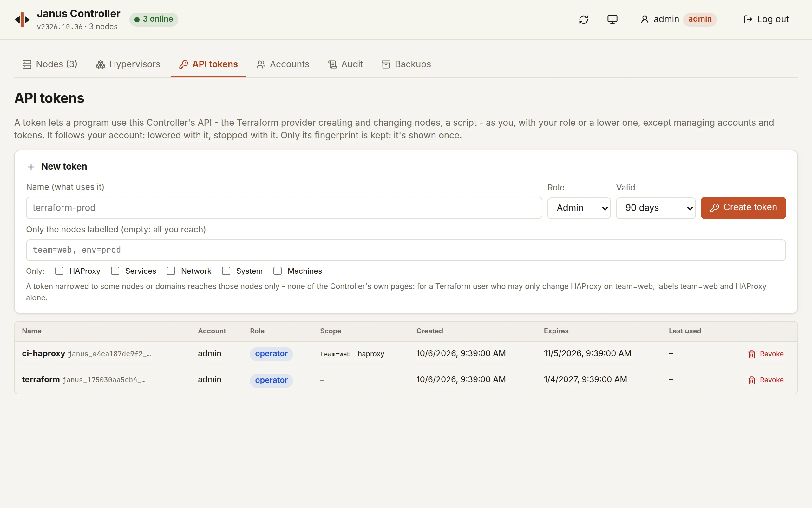Click the janus_175030aa5cb4 fingerprint text

[104, 380]
